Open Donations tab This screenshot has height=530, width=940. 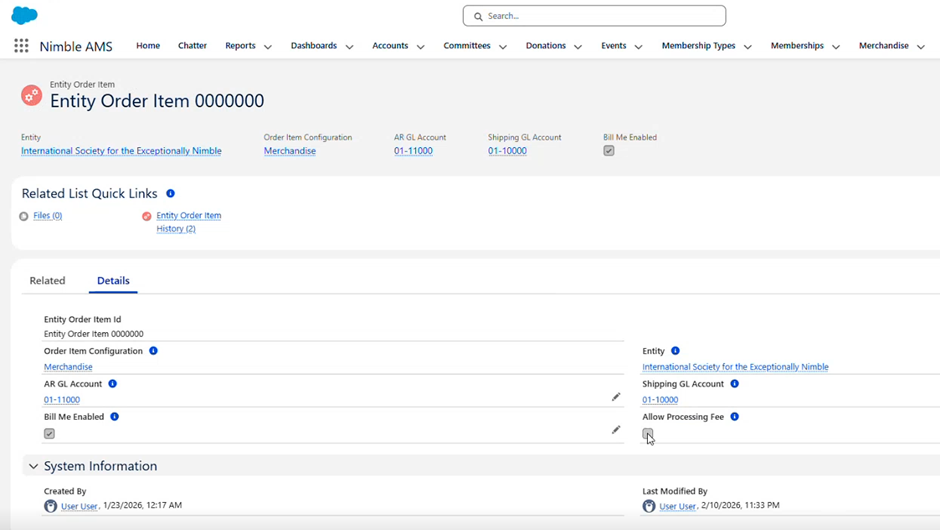(546, 46)
